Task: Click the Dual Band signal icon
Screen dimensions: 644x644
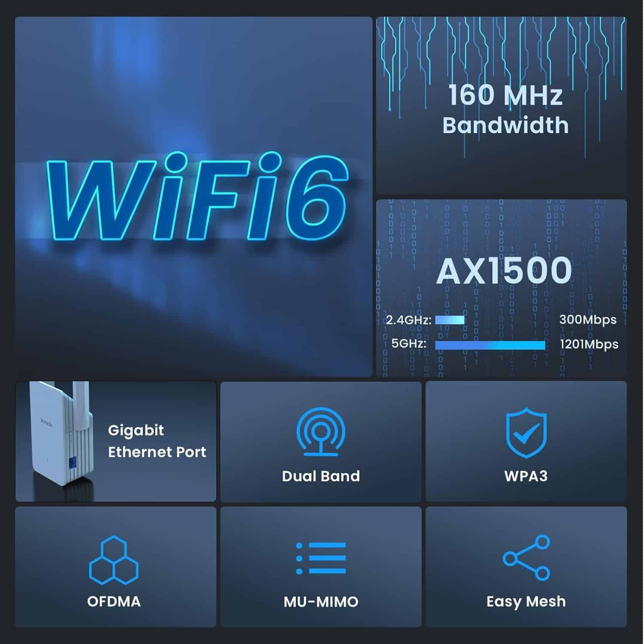Action: [321, 431]
